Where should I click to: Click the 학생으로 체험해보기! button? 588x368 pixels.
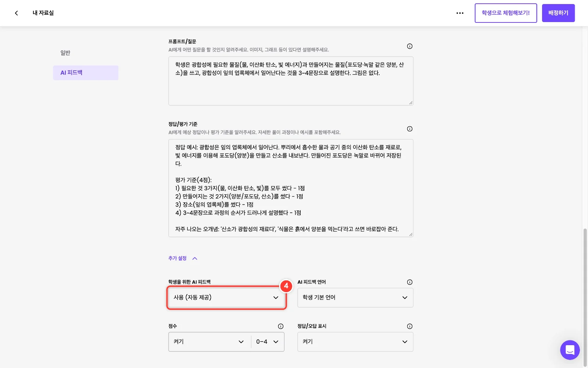tap(506, 13)
